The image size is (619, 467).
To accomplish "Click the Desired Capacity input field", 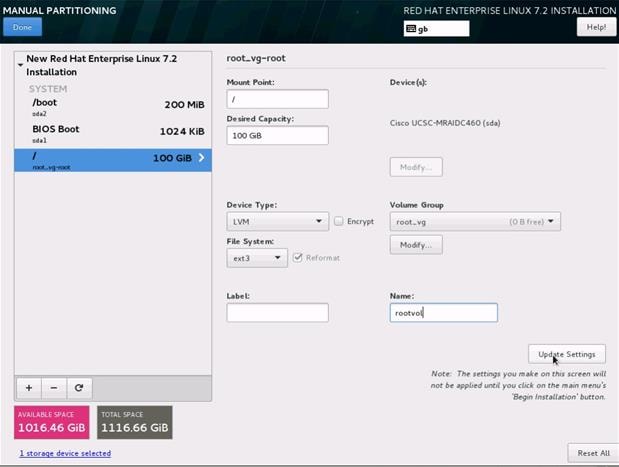I will [x=278, y=135].
